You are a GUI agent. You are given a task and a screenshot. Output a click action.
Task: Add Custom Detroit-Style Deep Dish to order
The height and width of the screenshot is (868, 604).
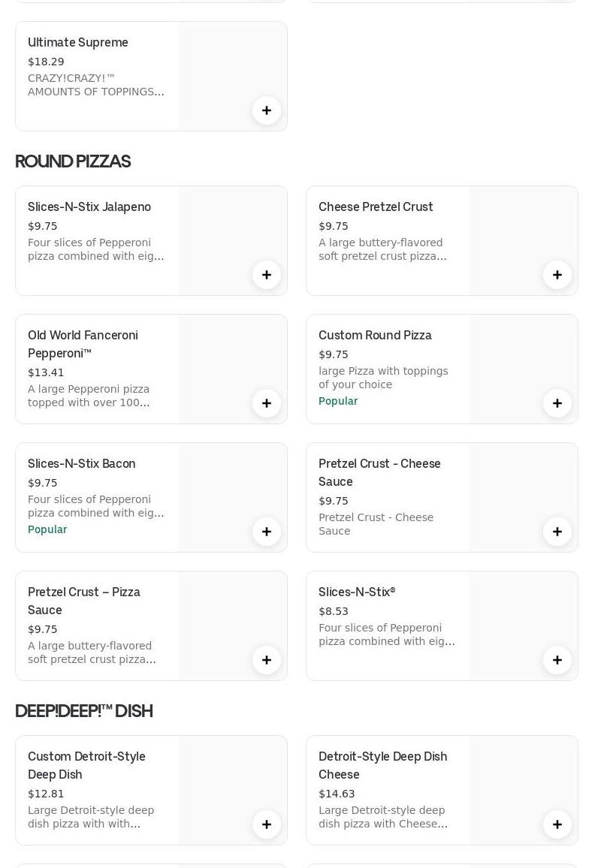tap(267, 824)
